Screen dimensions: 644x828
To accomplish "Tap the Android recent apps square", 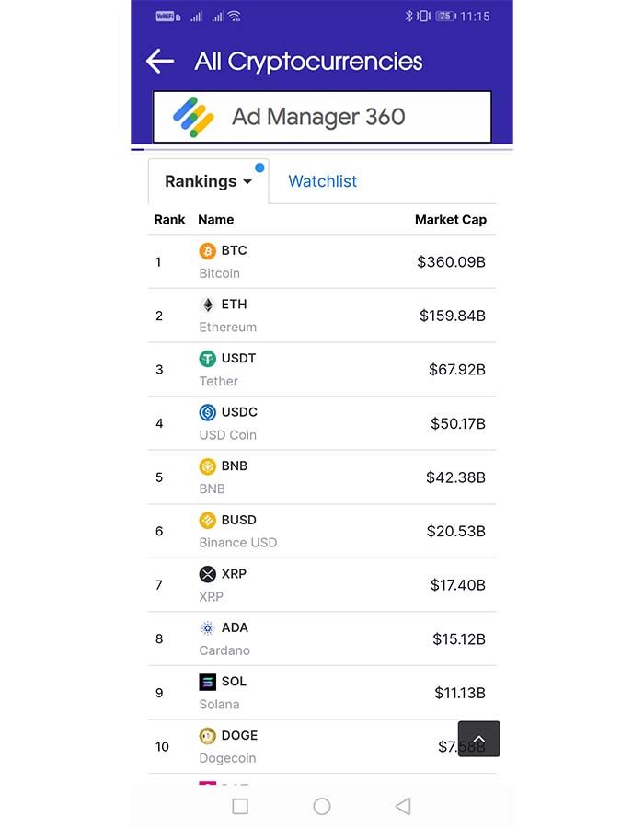I will click(240, 806).
